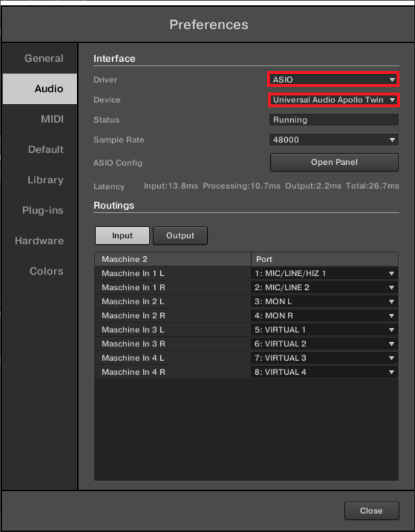Open the Driver dropdown showing ASIO
Screen dimensions: 415x532
point(332,79)
